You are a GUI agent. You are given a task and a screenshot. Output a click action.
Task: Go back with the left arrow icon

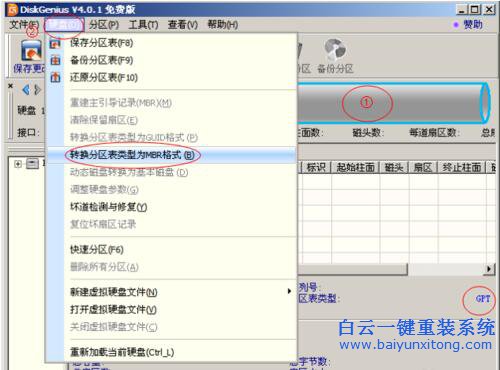(x=26, y=90)
